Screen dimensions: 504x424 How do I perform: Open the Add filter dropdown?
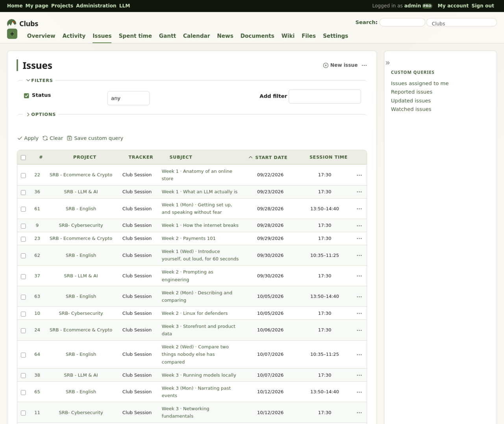325,97
